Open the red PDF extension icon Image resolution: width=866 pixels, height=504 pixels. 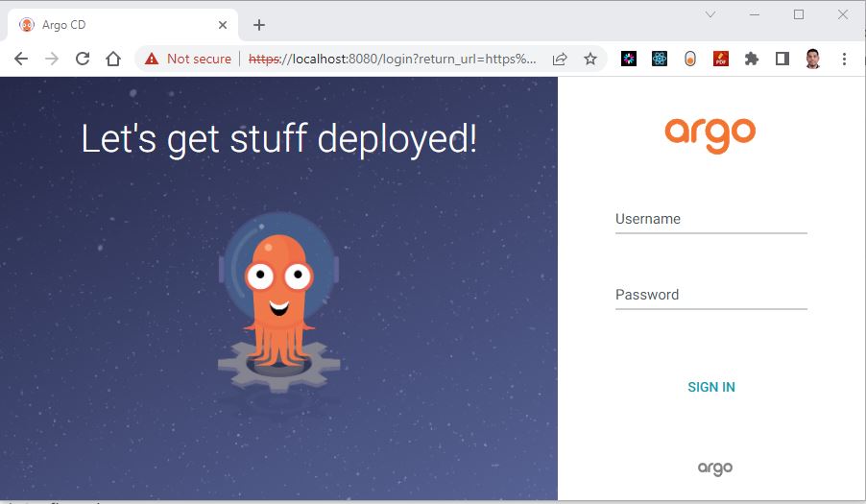721,59
